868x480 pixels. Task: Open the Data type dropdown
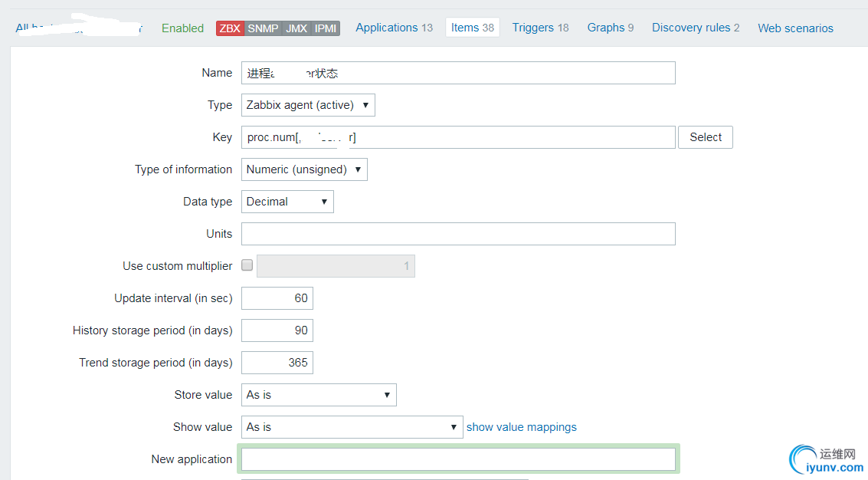point(287,202)
